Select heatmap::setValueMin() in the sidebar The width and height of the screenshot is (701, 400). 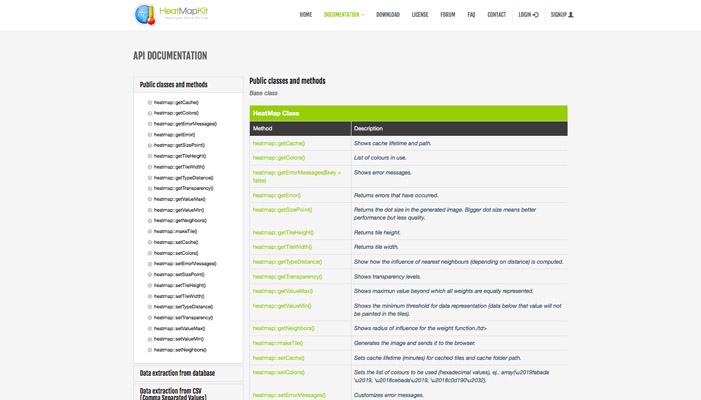tap(179, 339)
